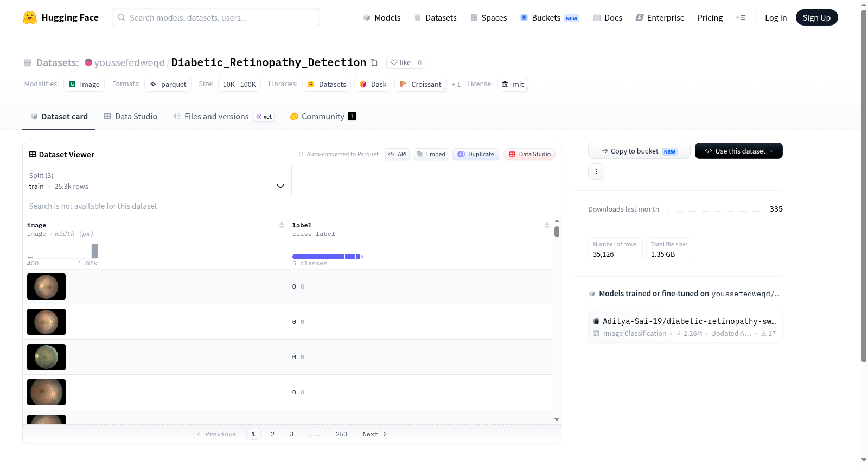Click the image width histogram bar

click(94, 251)
